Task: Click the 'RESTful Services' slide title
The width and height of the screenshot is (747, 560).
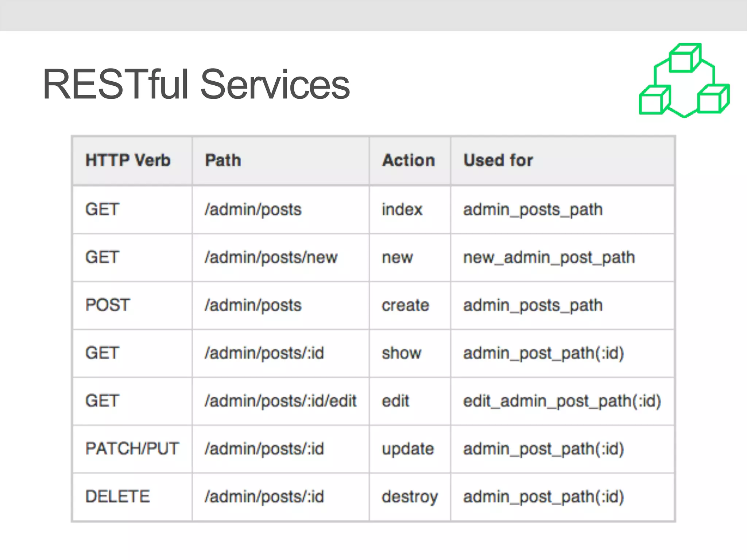Action: (x=196, y=84)
